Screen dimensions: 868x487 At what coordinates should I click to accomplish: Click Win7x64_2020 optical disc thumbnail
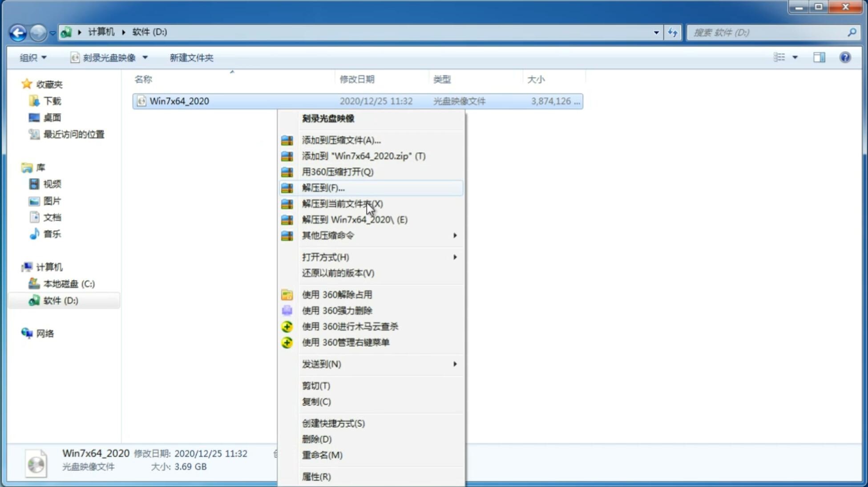coord(37,463)
